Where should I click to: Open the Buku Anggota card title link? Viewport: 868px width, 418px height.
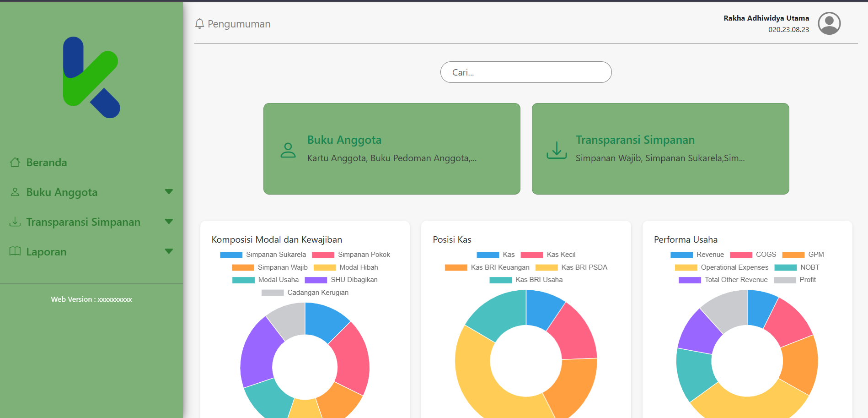pyautogui.click(x=344, y=140)
